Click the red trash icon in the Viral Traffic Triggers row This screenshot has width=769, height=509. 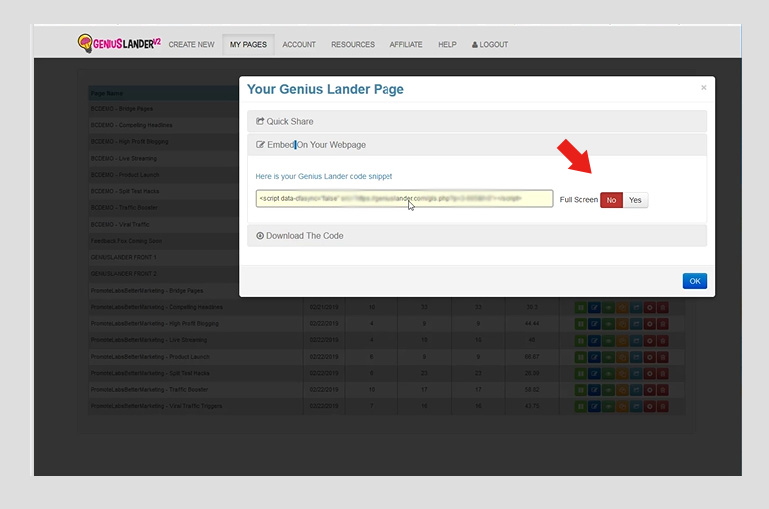(x=663, y=406)
